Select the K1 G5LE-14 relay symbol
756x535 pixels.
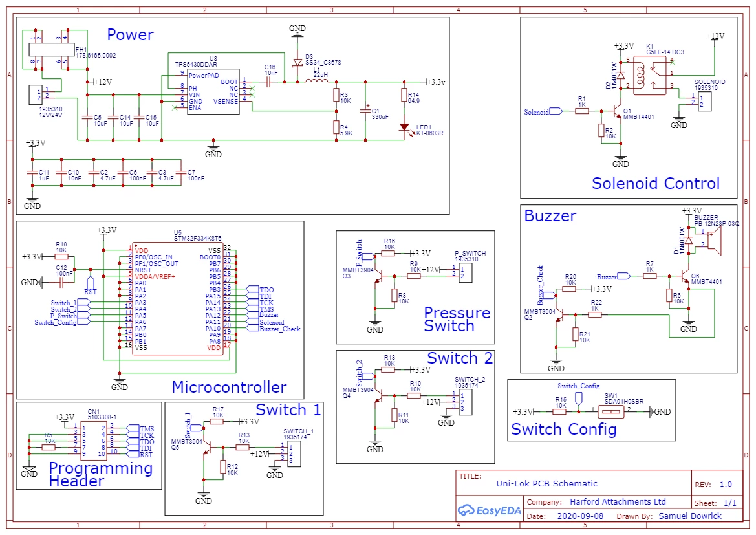pyautogui.click(x=649, y=75)
